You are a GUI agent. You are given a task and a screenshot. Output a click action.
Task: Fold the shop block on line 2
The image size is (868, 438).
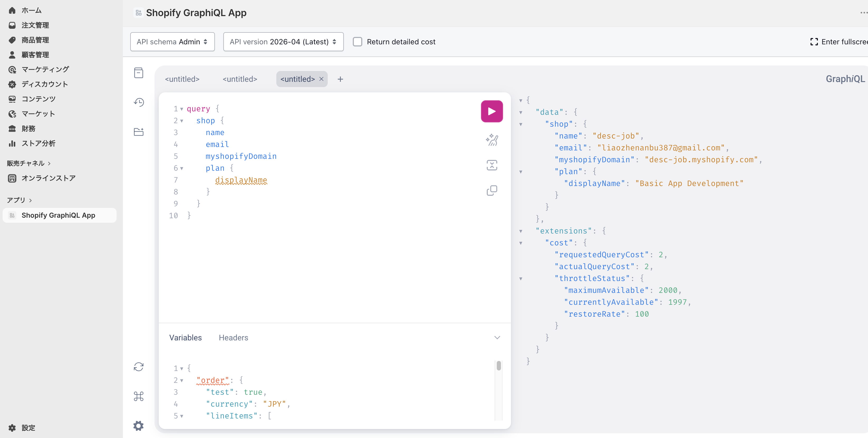(182, 121)
